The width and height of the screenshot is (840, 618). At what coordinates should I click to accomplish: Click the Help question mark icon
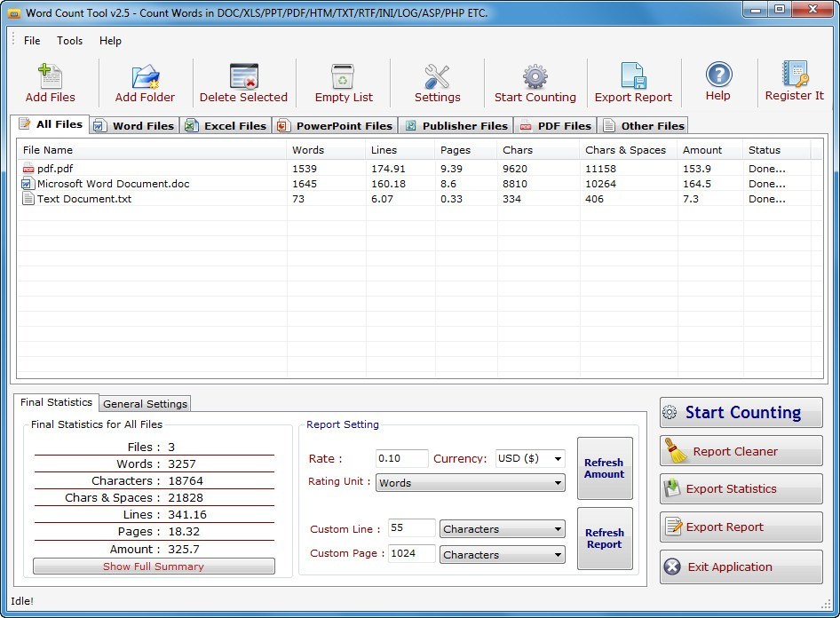pyautogui.click(x=718, y=75)
